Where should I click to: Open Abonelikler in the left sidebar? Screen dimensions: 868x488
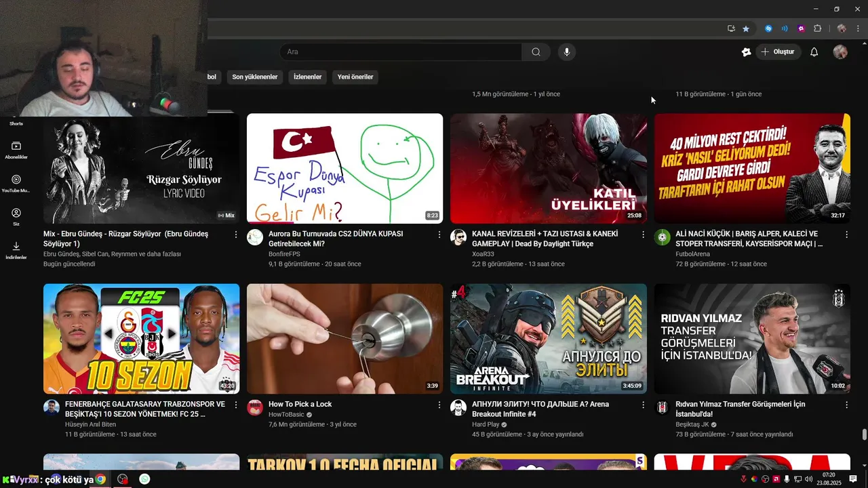(16, 150)
